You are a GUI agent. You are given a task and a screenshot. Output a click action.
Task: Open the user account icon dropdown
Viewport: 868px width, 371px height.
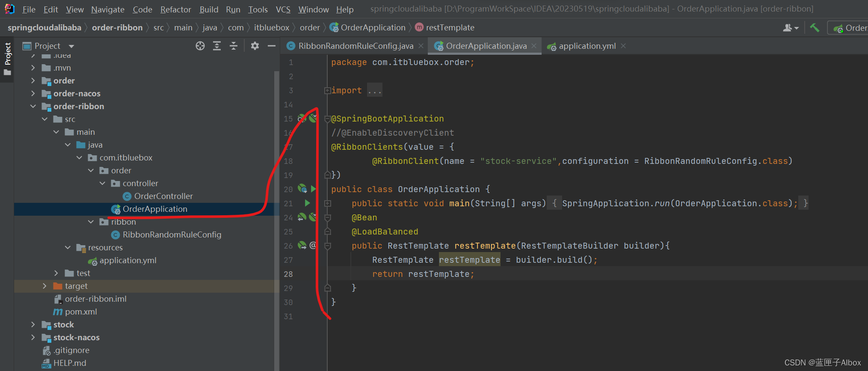pos(791,28)
